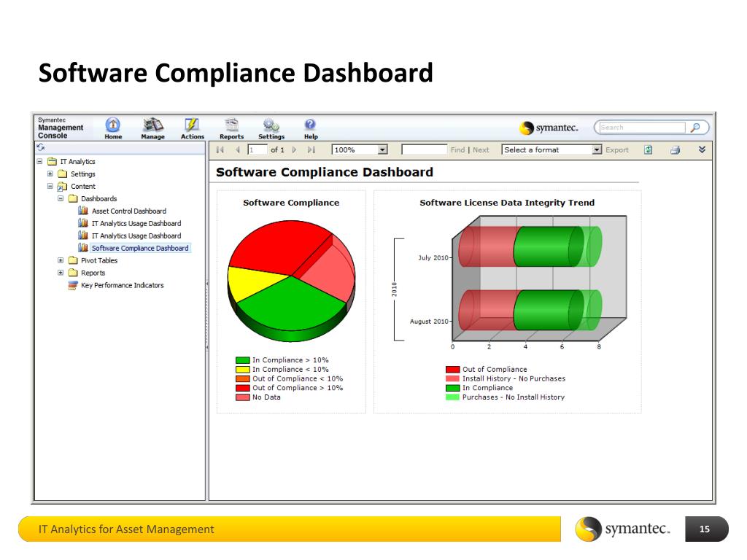
Task: Open the Manage menu
Action: 152,128
